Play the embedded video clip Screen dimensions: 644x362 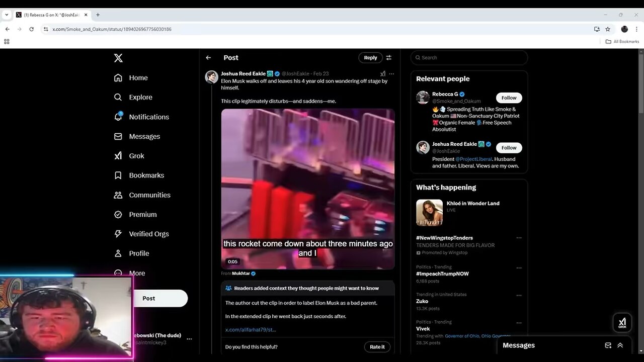pyautogui.click(x=308, y=189)
